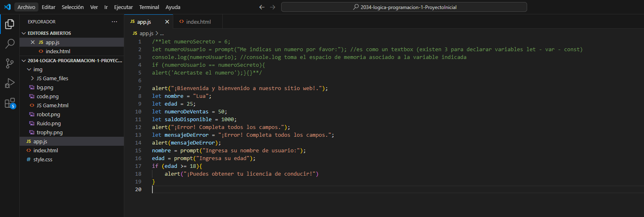The image size is (644, 217).
Task: Open the Ejecutar menu
Action: tap(123, 7)
